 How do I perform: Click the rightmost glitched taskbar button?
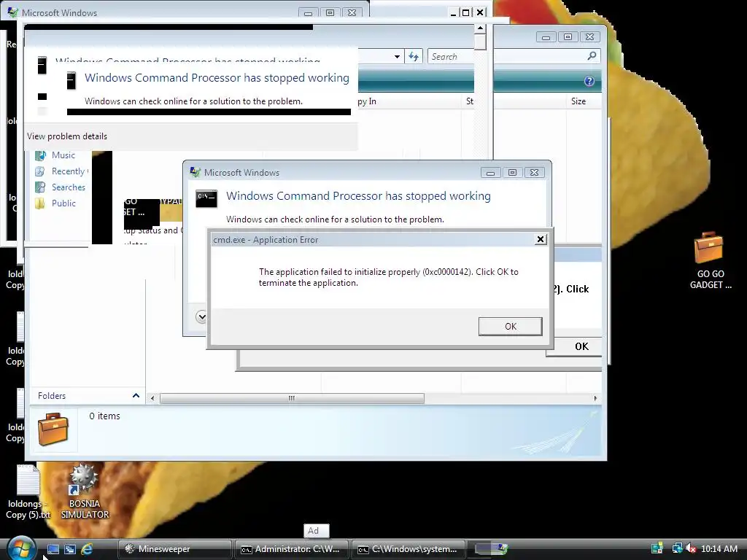[489, 549]
